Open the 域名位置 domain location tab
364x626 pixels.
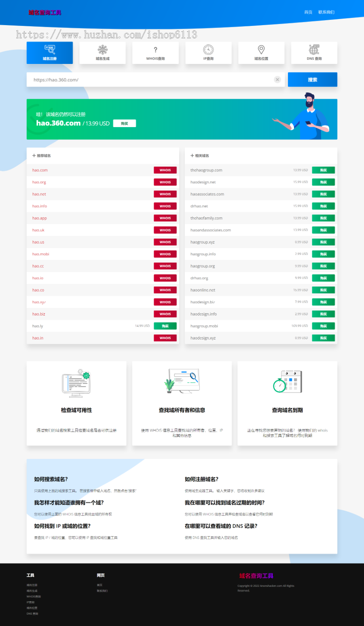(x=261, y=53)
